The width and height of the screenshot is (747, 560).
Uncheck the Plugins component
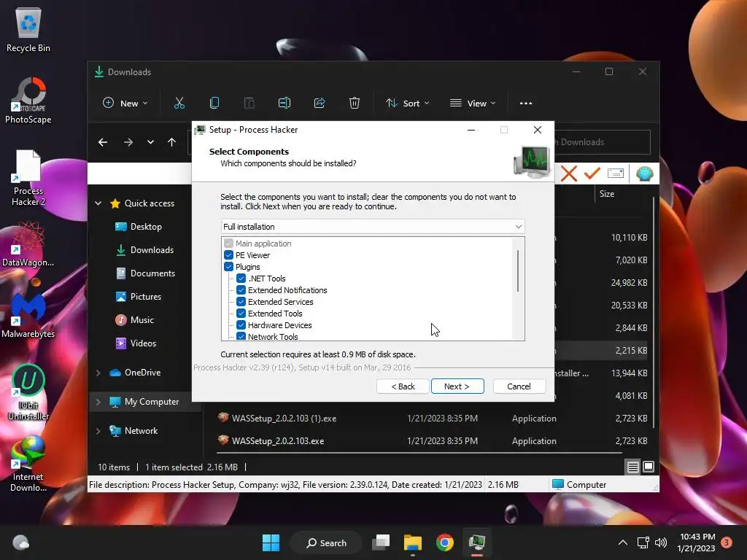[228, 267]
